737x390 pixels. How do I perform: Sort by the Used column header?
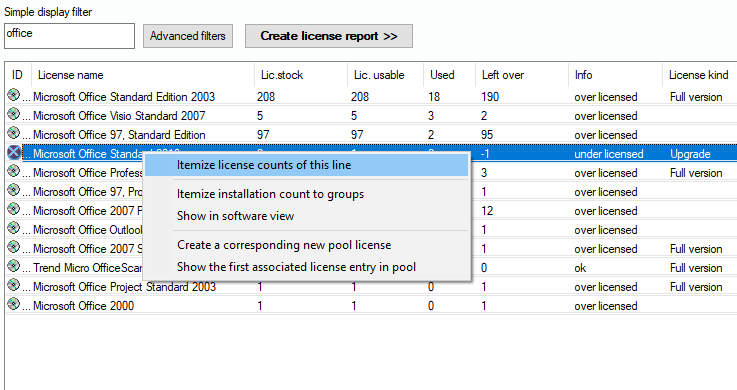pyautogui.click(x=449, y=75)
